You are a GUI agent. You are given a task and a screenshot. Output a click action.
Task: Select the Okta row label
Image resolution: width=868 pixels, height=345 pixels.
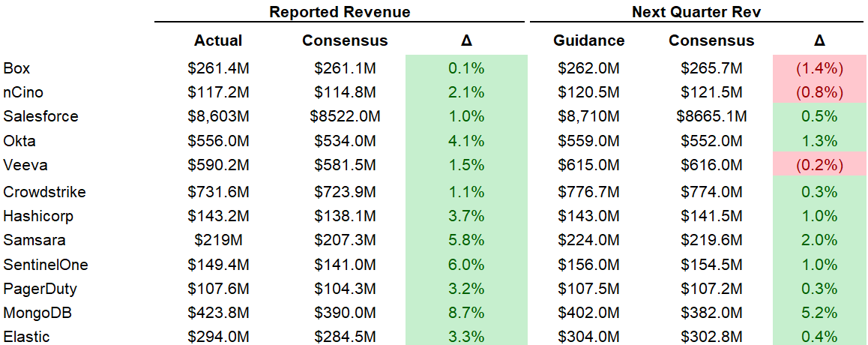[x=19, y=141]
